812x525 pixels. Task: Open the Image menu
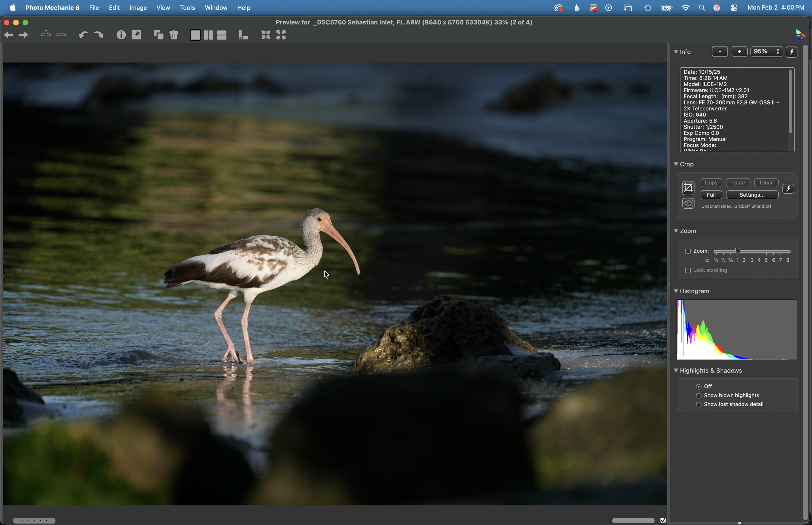(x=138, y=8)
